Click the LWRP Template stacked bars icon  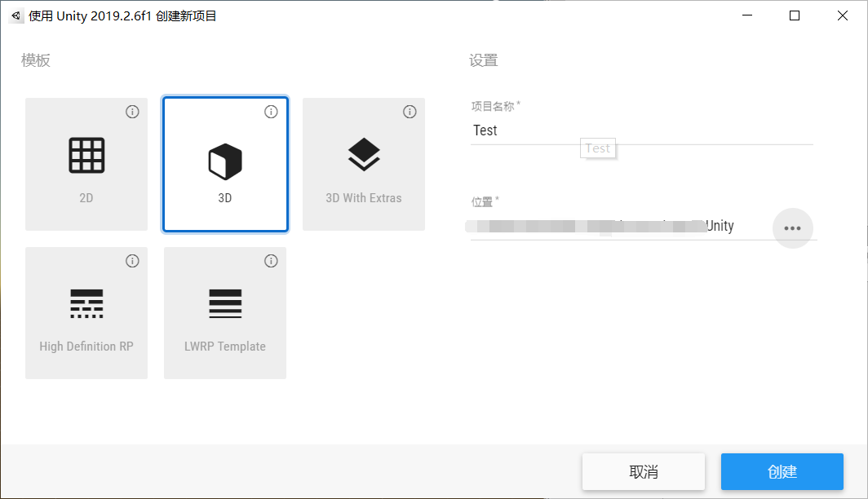click(225, 303)
